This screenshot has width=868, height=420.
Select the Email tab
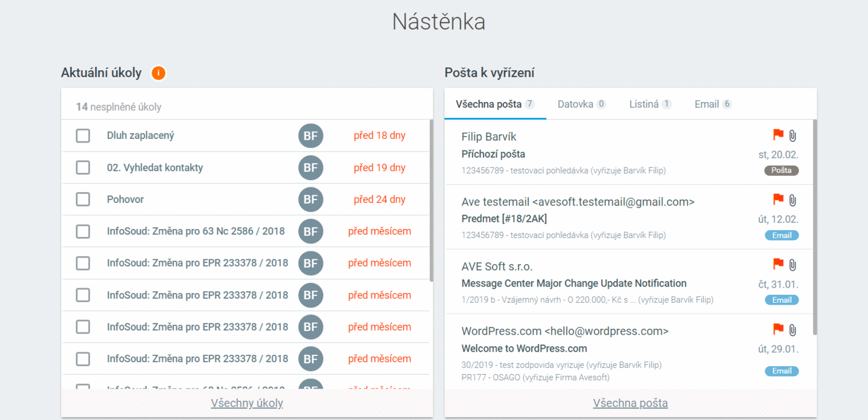(x=712, y=104)
